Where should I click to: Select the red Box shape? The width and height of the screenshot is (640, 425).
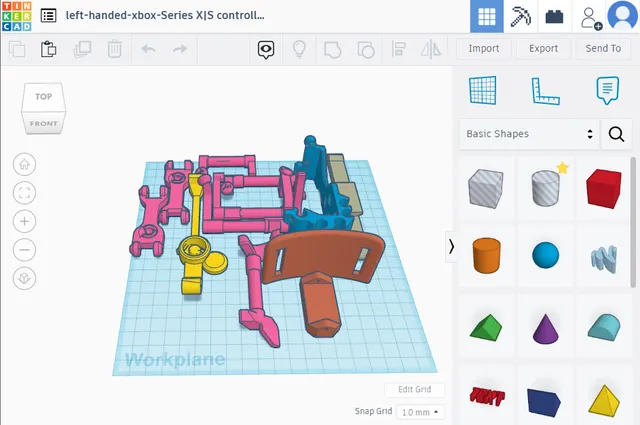604,188
